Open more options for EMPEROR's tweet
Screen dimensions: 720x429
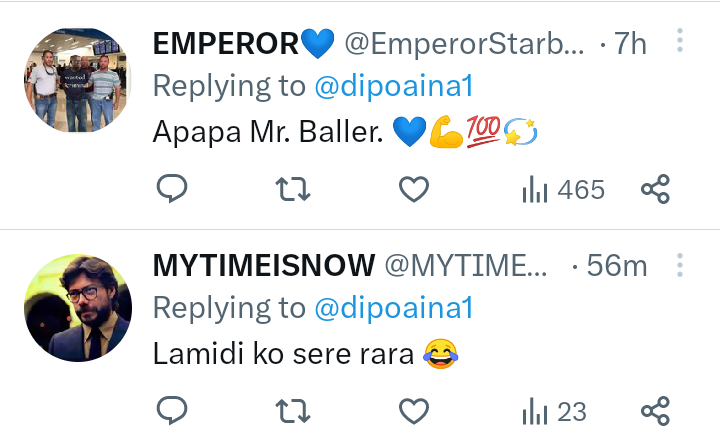(680, 40)
